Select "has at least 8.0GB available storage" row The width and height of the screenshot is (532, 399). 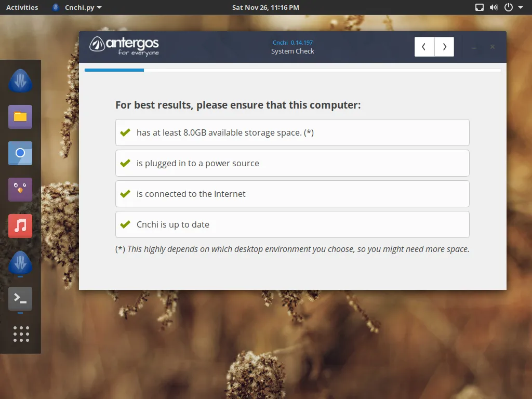coord(292,132)
